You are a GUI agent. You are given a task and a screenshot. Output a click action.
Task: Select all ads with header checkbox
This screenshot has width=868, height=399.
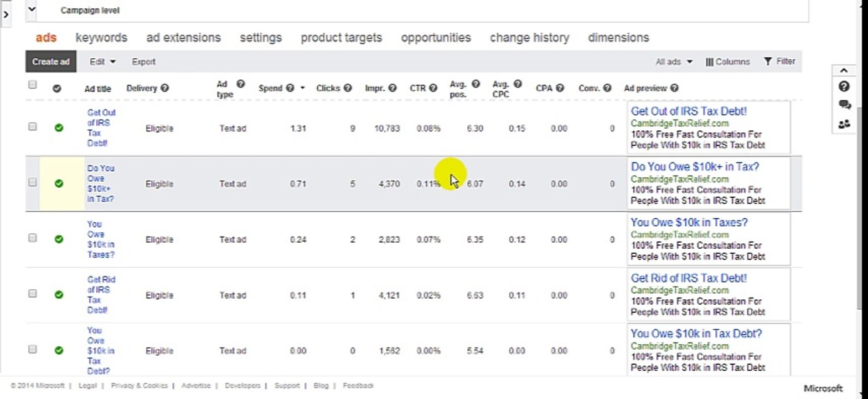tap(32, 85)
